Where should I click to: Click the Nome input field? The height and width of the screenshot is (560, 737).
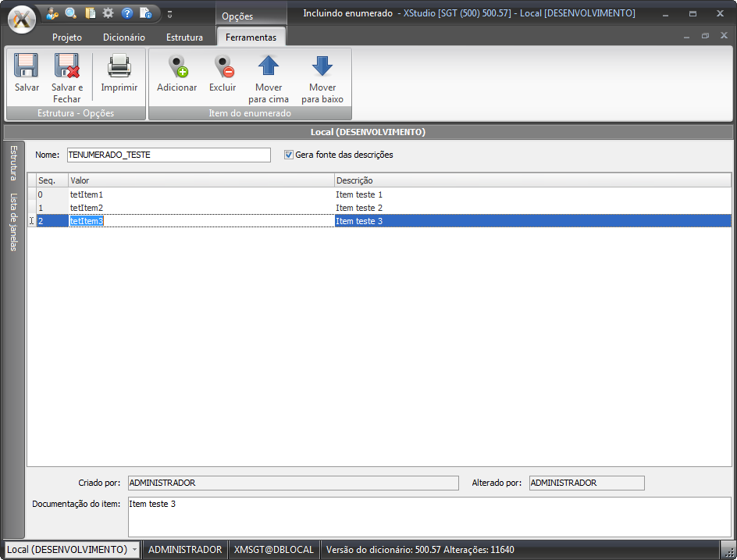(x=169, y=155)
